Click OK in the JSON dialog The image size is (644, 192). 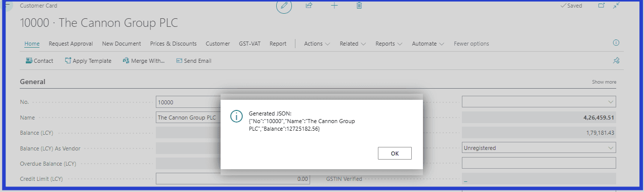pyautogui.click(x=395, y=153)
